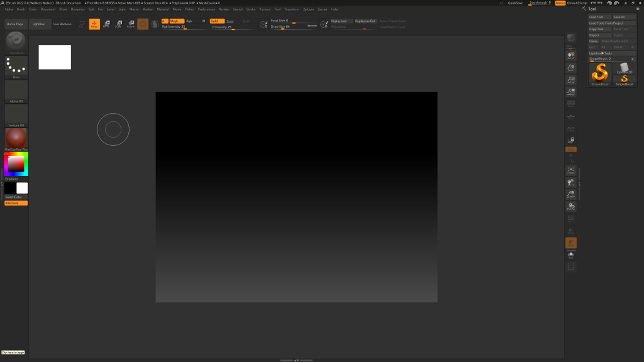This screenshot has width=644, height=362.
Task: Click the Move mode icon
Action: coord(106,24)
